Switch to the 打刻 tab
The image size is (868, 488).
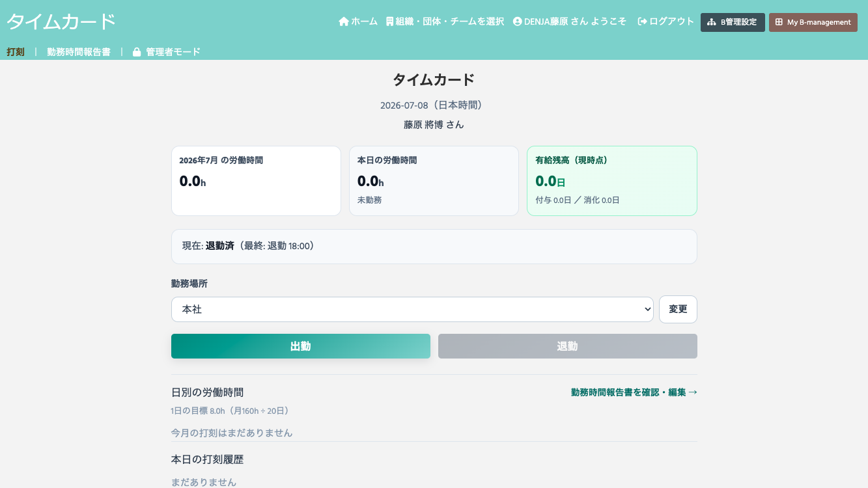16,52
